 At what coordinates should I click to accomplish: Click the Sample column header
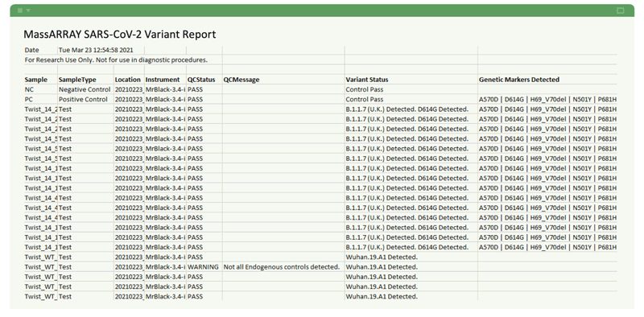36,80
